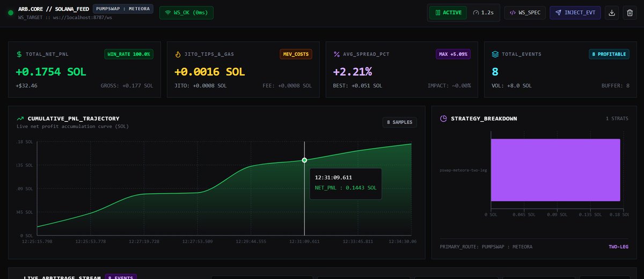This screenshot has height=279, width=644.
Task: Click the GROSS: +0.177 SOL text
Action: (127, 86)
